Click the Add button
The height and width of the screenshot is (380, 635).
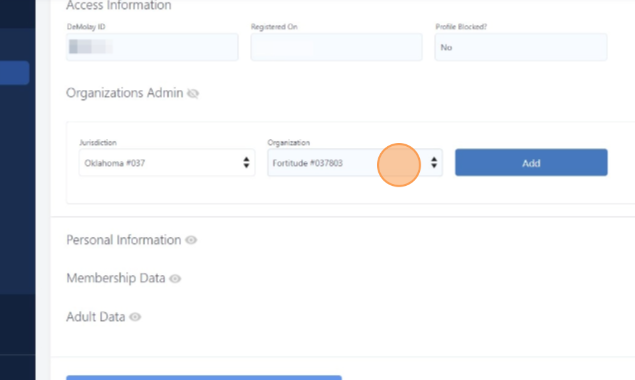(531, 162)
